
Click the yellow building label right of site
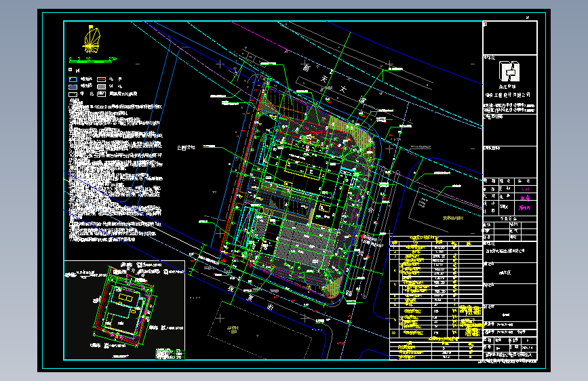click(453, 218)
